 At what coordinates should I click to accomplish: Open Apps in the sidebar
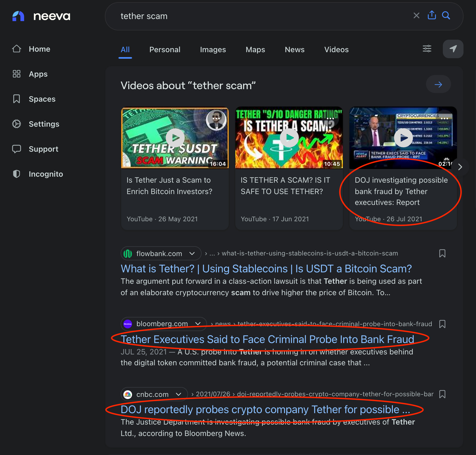[30, 74]
